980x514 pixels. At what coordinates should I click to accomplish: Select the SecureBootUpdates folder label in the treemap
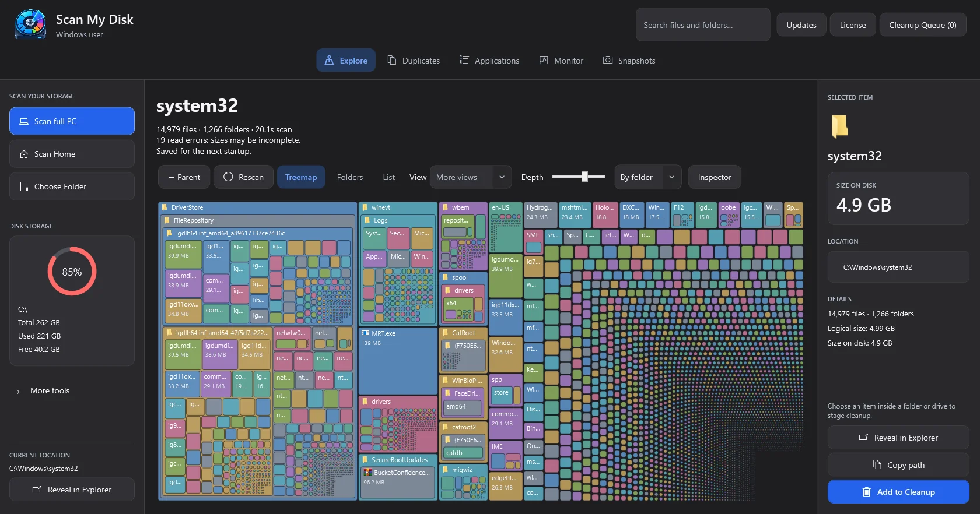(x=400, y=460)
